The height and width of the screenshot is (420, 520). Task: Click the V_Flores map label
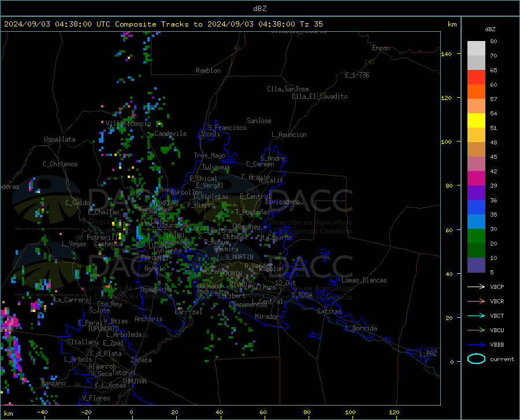pos(96,398)
